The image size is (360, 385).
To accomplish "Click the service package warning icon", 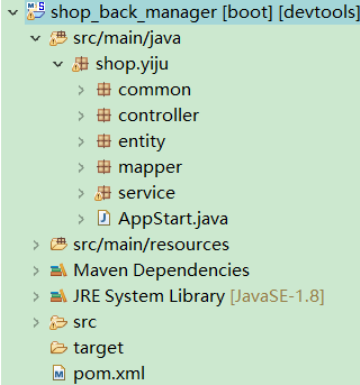I will click(x=99, y=197).
